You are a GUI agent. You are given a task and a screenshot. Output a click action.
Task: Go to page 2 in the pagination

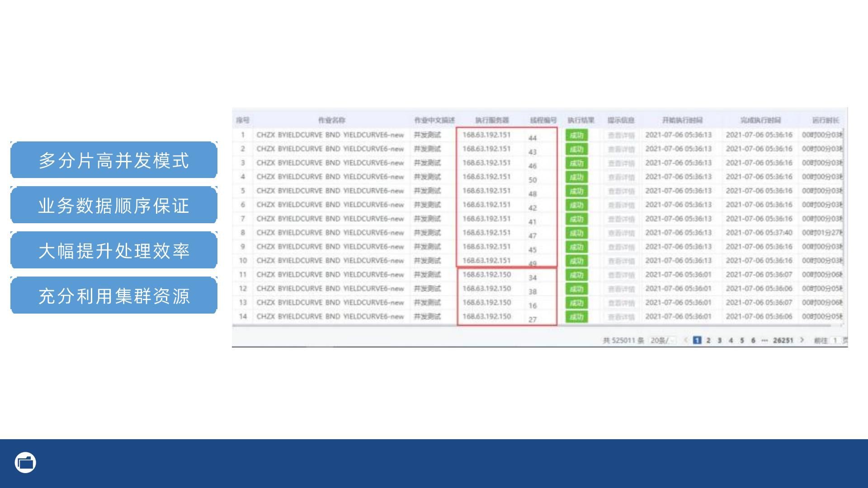[708, 340]
